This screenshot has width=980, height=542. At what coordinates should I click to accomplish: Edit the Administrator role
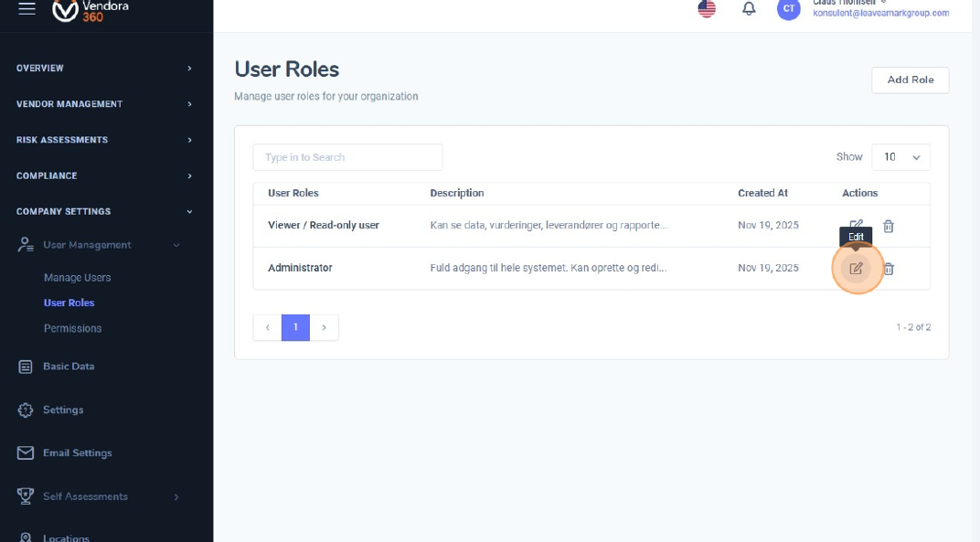[x=857, y=269]
